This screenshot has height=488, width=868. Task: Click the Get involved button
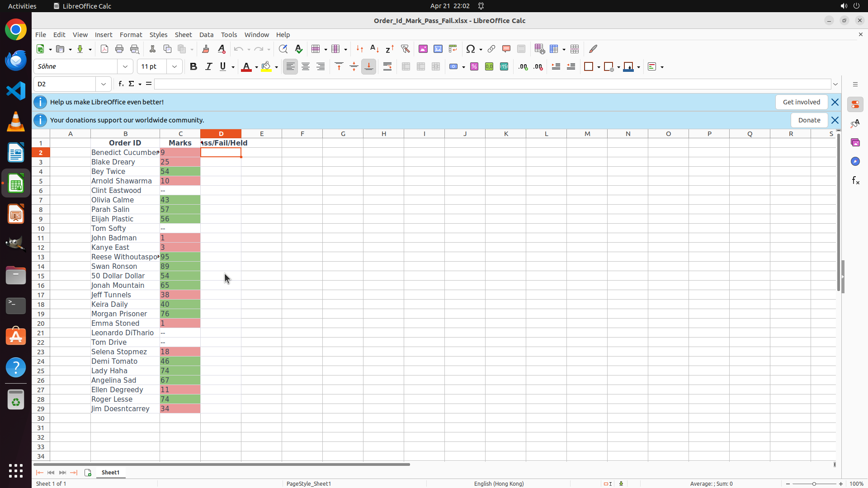801,102
